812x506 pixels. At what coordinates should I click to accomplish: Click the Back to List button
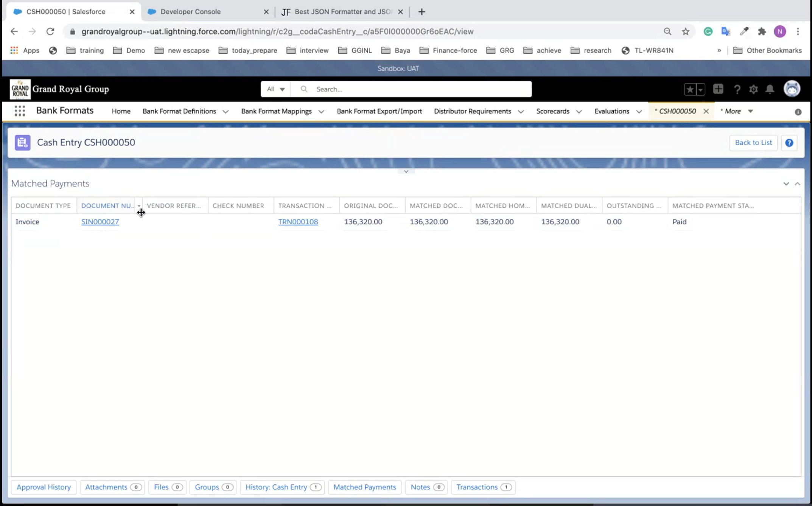click(x=753, y=143)
